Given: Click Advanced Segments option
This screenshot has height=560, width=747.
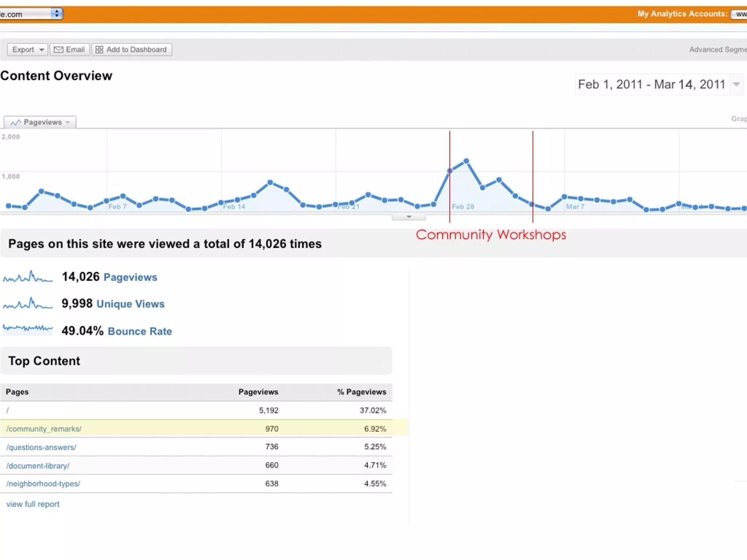Looking at the screenshot, I should [717, 50].
